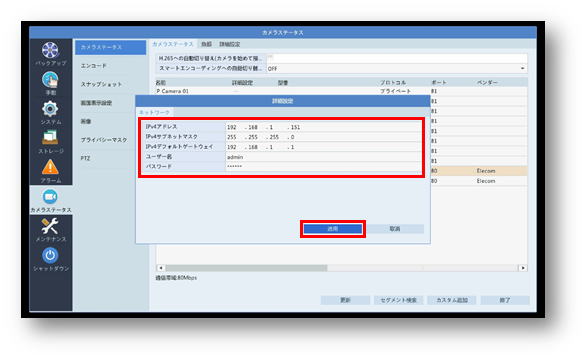Open System gear icon
Screen dimensions: 587x360
[50, 109]
